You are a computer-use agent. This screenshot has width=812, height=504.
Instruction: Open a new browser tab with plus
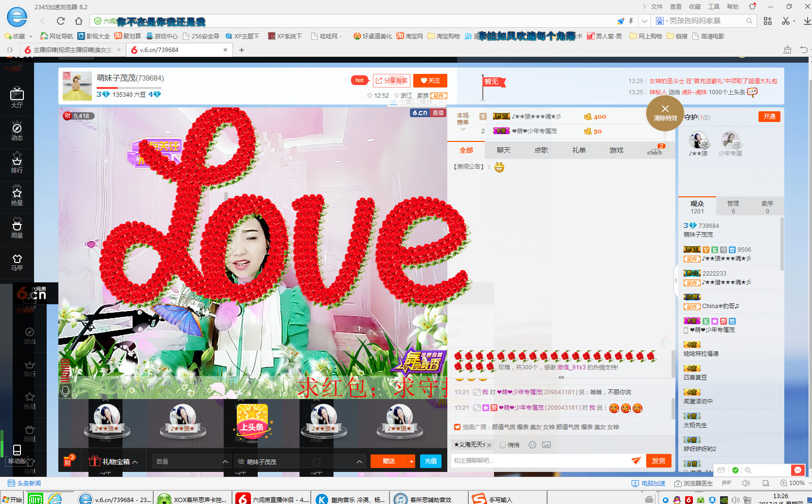[x=242, y=50]
